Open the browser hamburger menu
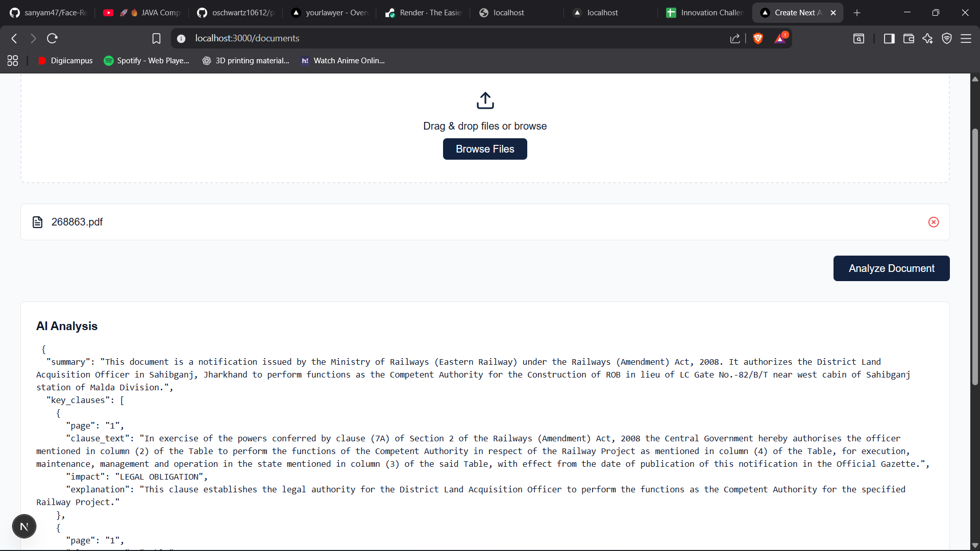The image size is (980, 551). click(966, 38)
